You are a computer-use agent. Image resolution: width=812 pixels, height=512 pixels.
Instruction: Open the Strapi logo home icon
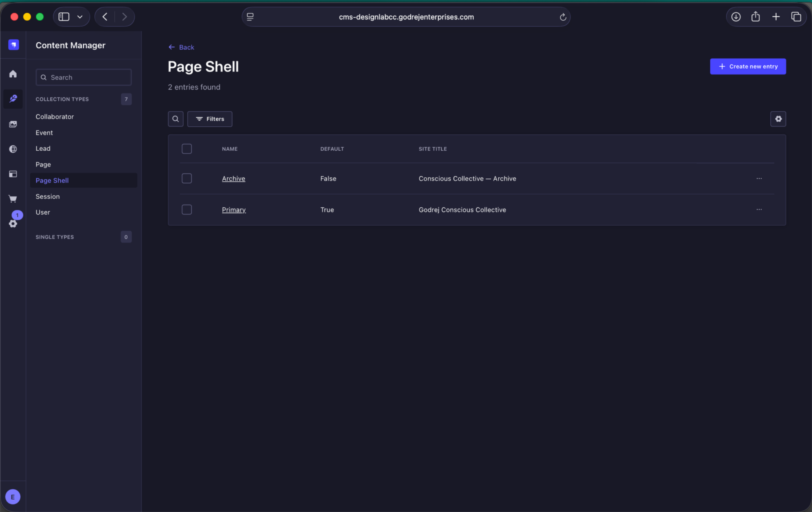point(13,45)
